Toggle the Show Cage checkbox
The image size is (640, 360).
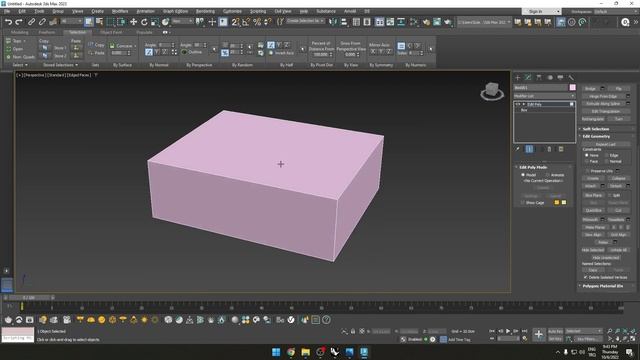pyautogui.click(x=522, y=202)
